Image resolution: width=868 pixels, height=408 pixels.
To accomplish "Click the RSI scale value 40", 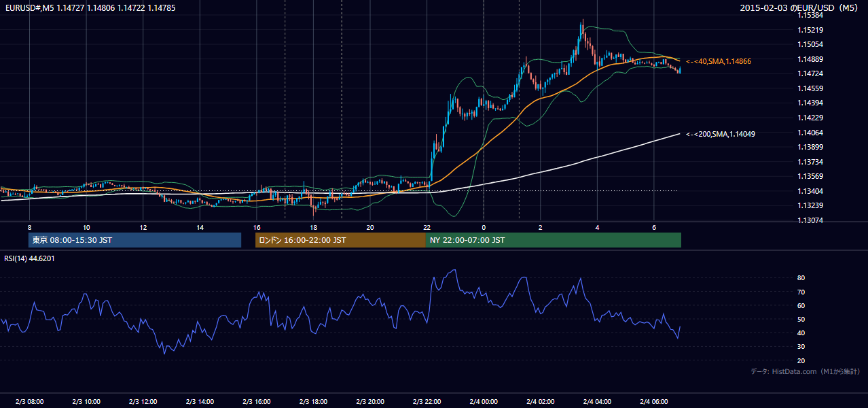I will tap(801, 333).
